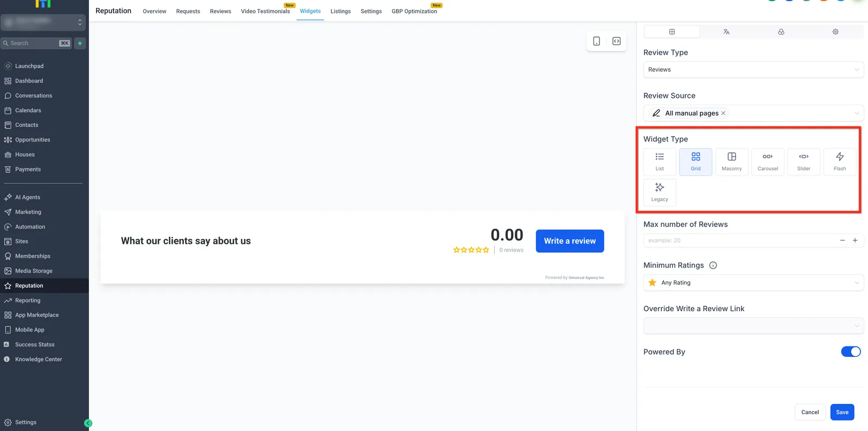This screenshot has height=431, width=868.
Task: Switch to the Overview tab
Action: pyautogui.click(x=155, y=11)
